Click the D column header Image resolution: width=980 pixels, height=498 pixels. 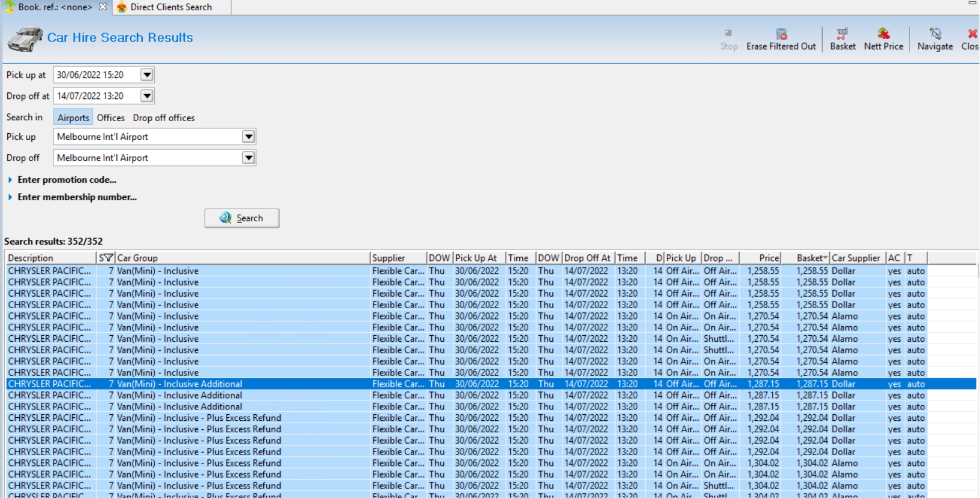coord(655,258)
